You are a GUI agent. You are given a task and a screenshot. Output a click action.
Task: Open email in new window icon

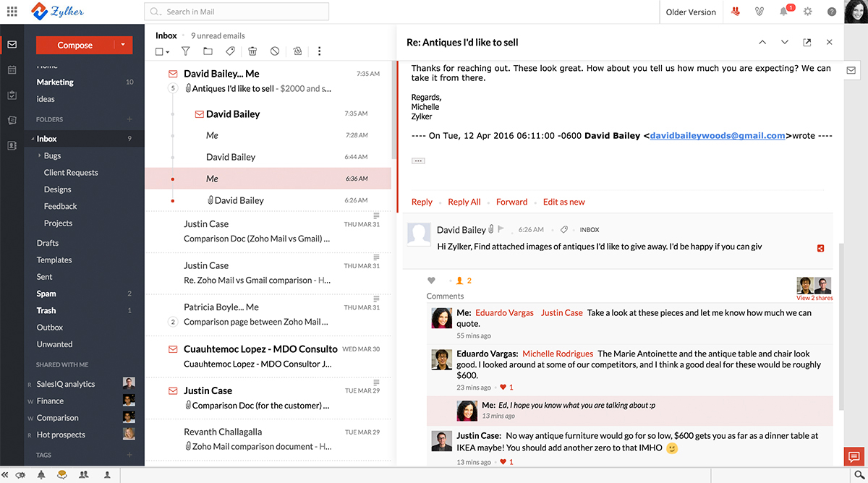[x=807, y=43]
